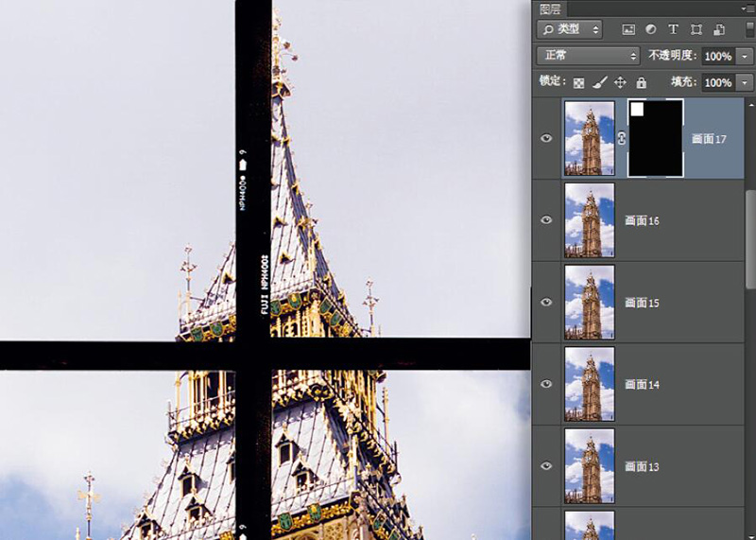Filter layers by smart object icon
756x540 pixels.
(x=719, y=29)
